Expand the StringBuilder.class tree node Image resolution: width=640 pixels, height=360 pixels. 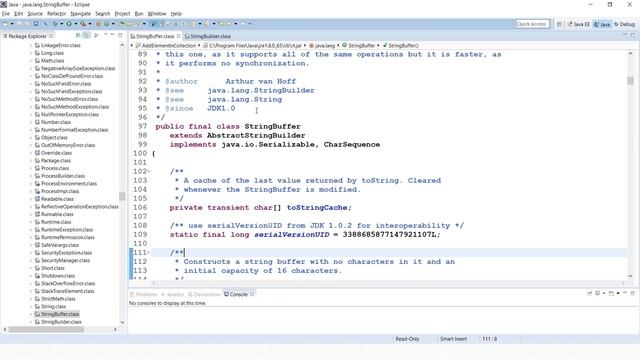(x=31, y=322)
